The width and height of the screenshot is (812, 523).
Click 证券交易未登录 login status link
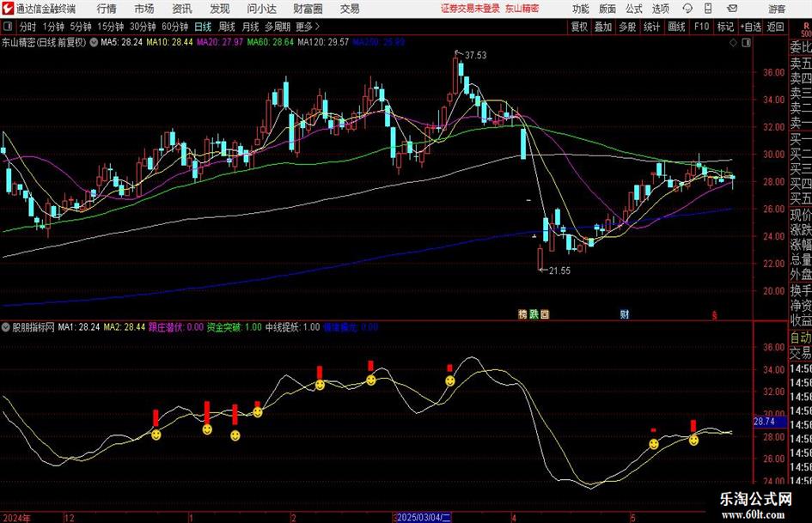coord(470,9)
